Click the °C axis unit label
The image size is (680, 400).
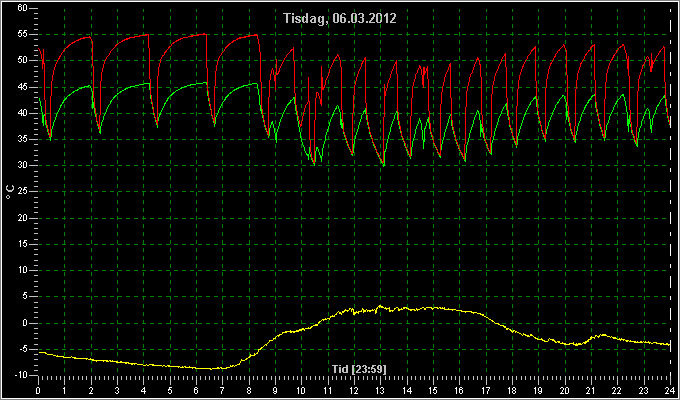coord(10,192)
